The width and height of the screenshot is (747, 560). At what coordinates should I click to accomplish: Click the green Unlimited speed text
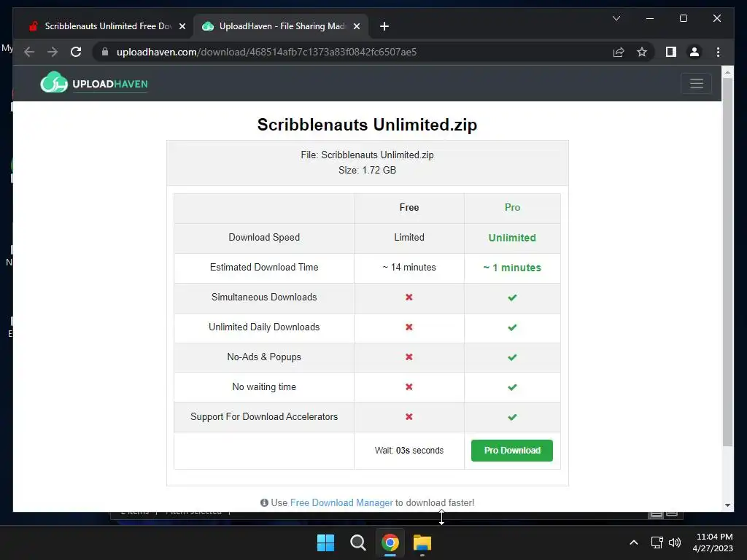point(512,238)
